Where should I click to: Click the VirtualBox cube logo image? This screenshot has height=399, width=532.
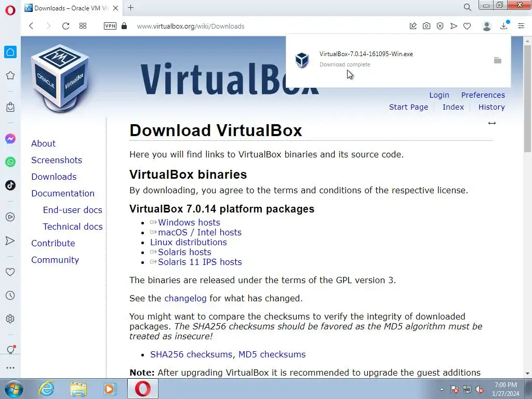coord(60,78)
